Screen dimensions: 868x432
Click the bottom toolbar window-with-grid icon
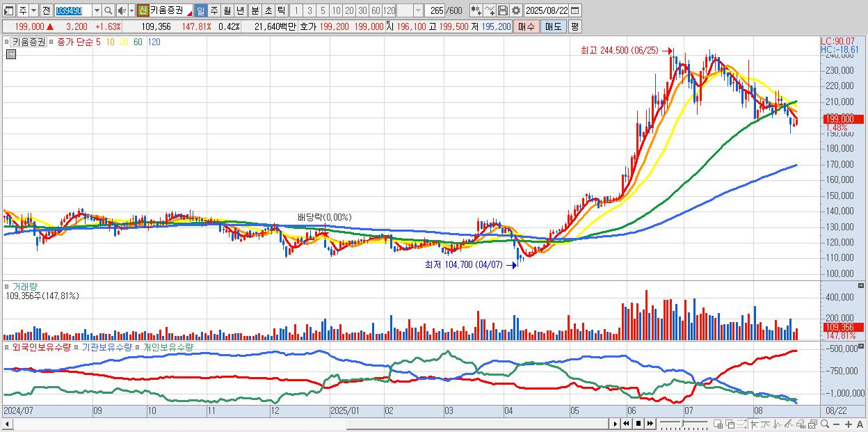(718, 424)
